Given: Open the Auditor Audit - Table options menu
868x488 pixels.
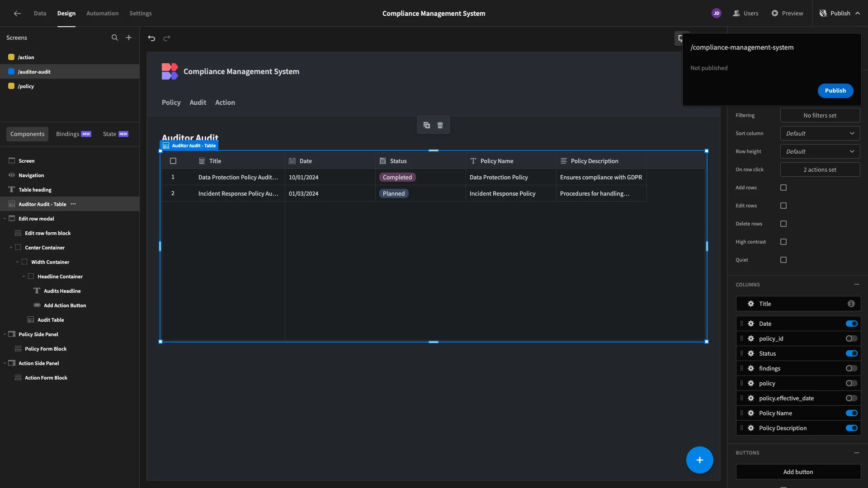Looking at the screenshot, I should click(x=73, y=204).
